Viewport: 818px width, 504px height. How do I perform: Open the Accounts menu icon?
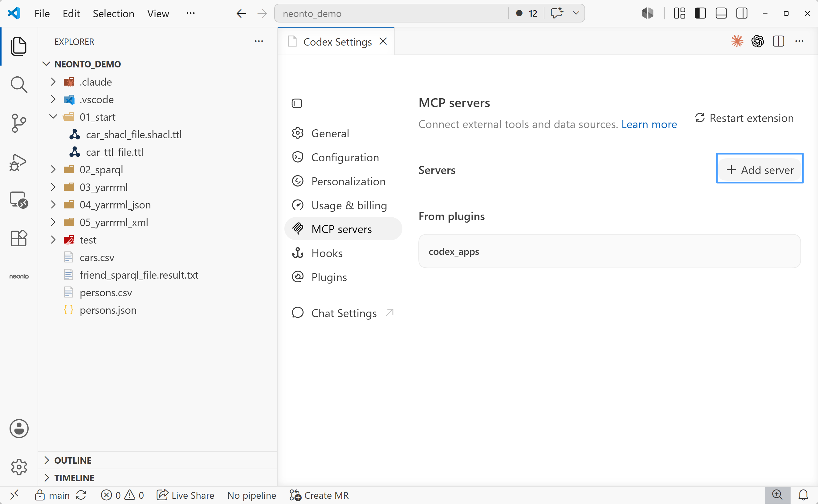click(x=19, y=428)
